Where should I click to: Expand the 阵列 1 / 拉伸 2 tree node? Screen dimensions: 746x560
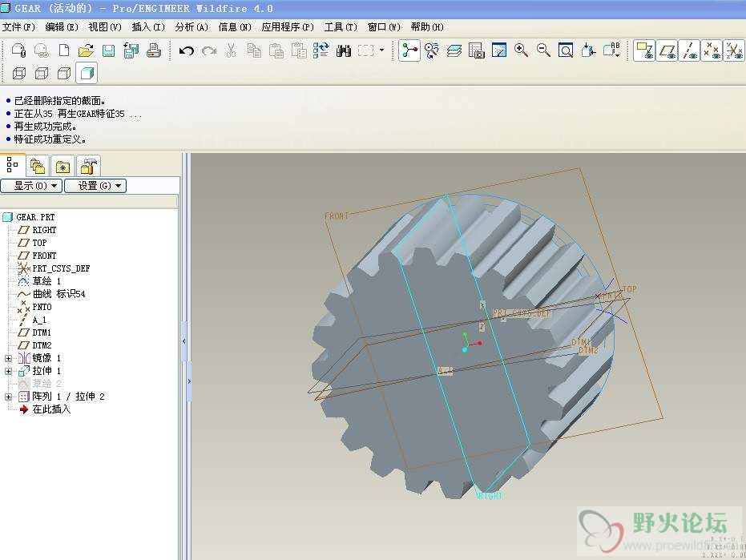point(8,397)
